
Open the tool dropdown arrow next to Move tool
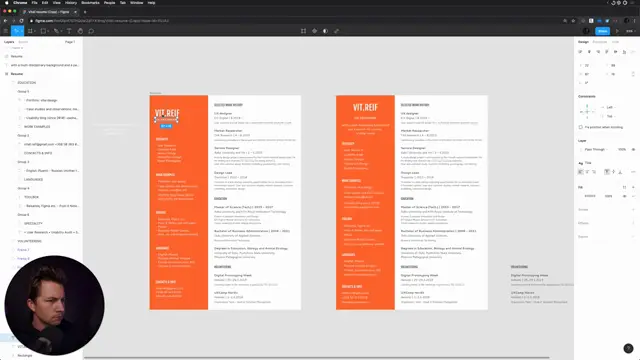point(21,31)
